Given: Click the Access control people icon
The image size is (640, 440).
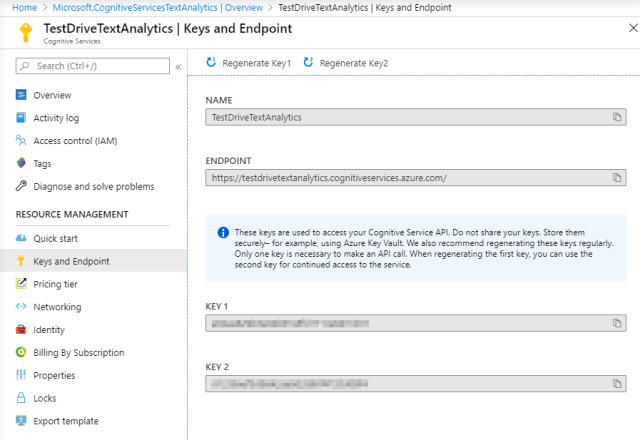Looking at the screenshot, I should (21, 140).
